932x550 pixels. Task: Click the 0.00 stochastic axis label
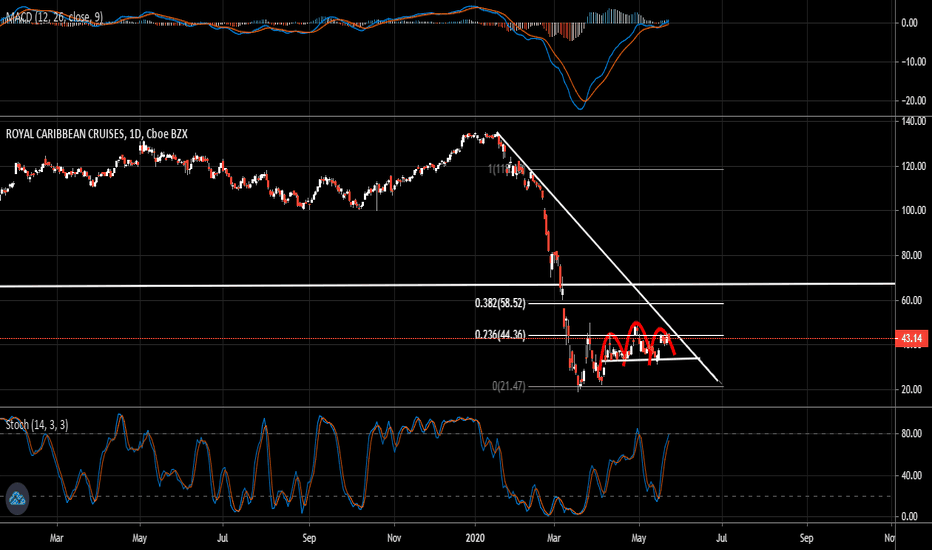909,517
